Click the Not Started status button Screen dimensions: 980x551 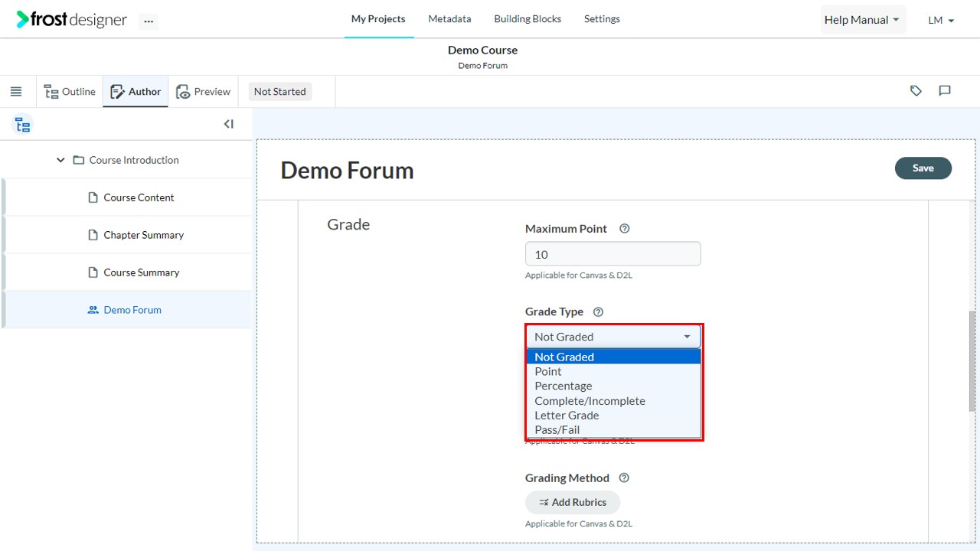[279, 92]
